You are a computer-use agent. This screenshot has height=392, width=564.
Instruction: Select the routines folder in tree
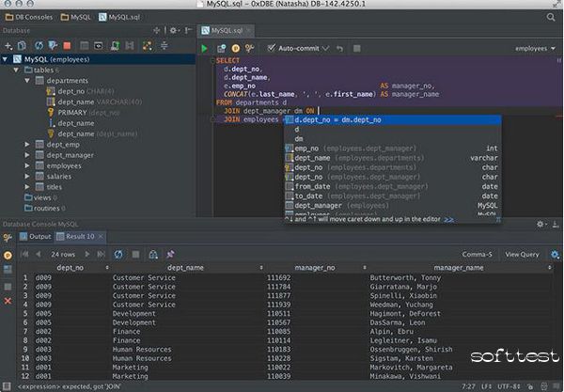45,209
